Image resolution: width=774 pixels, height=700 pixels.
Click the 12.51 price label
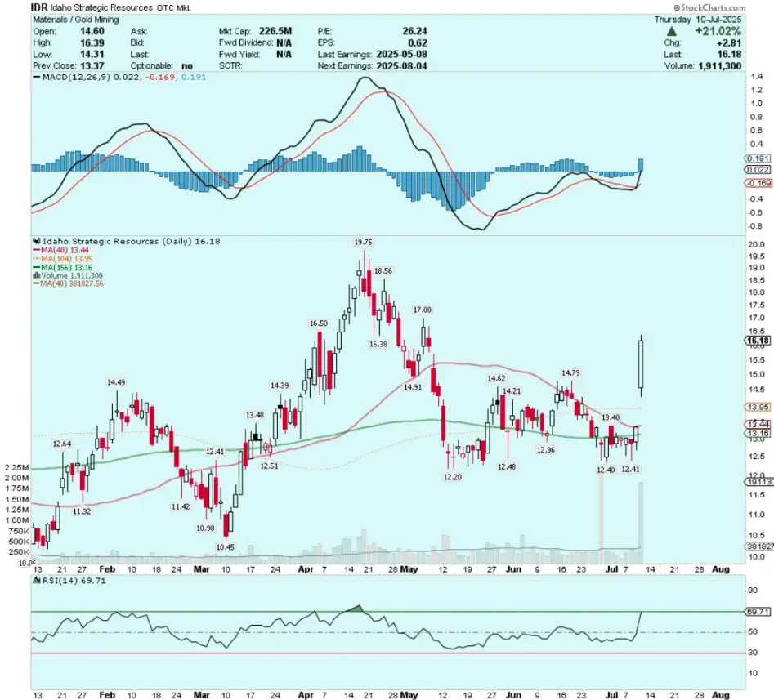click(269, 466)
